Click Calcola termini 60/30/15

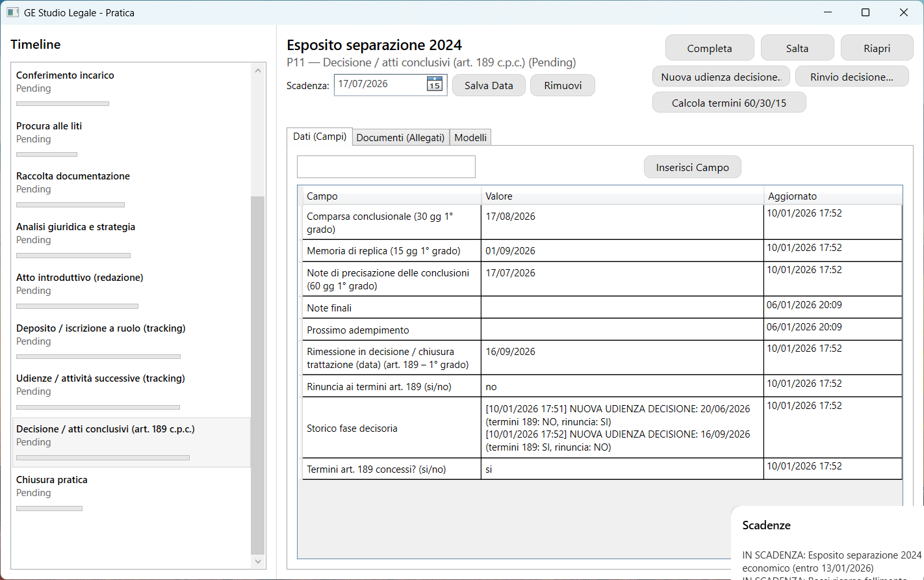728,103
